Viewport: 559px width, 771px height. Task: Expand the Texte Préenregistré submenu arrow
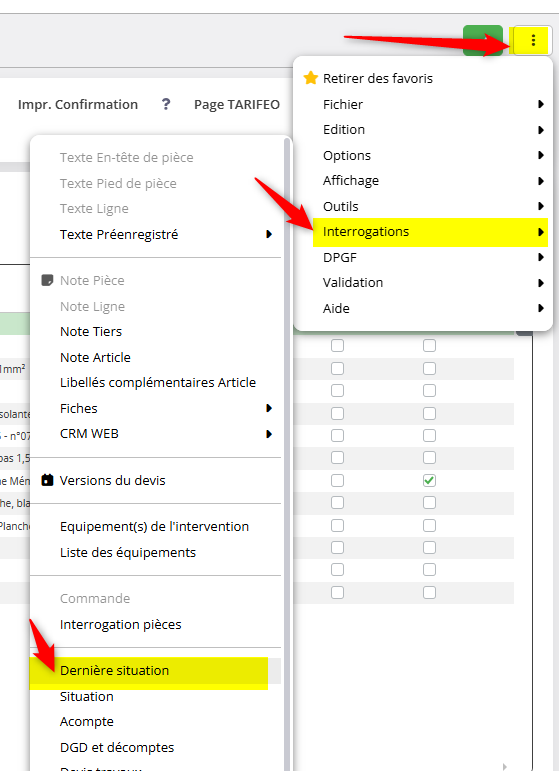(x=269, y=234)
